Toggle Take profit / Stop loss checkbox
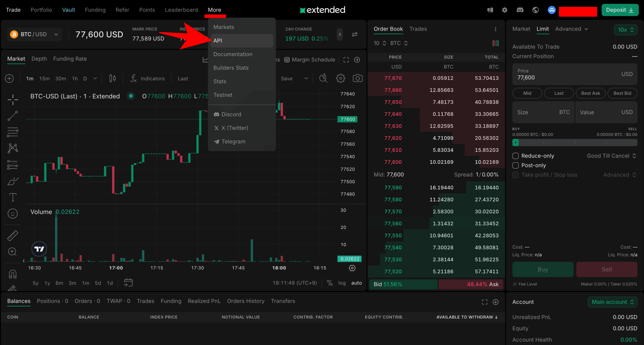The height and width of the screenshot is (345, 644). [x=515, y=175]
